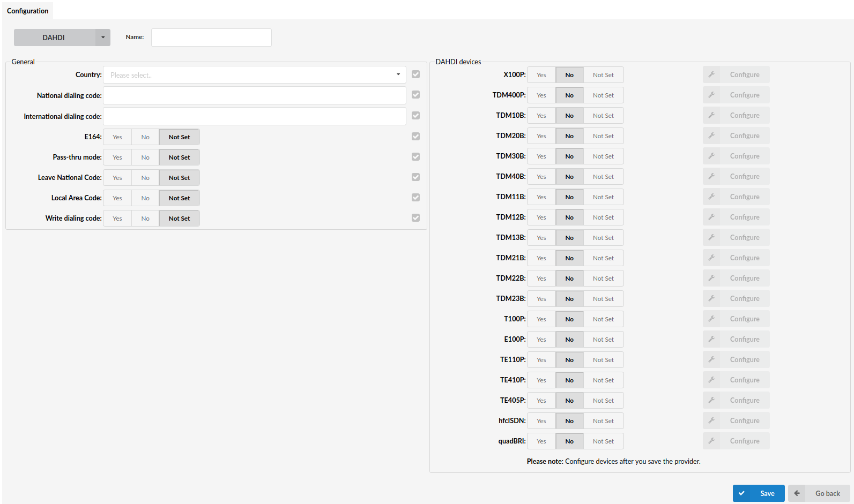This screenshot has height=504, width=854.
Task: Click the wrench icon for TDM400P
Action: coord(711,95)
